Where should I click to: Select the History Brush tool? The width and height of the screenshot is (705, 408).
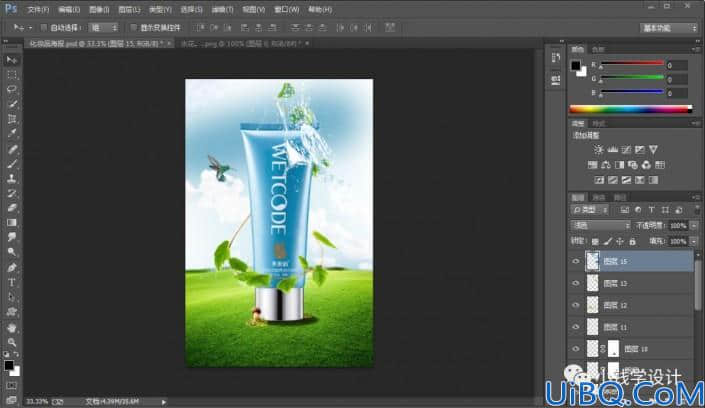click(x=12, y=193)
